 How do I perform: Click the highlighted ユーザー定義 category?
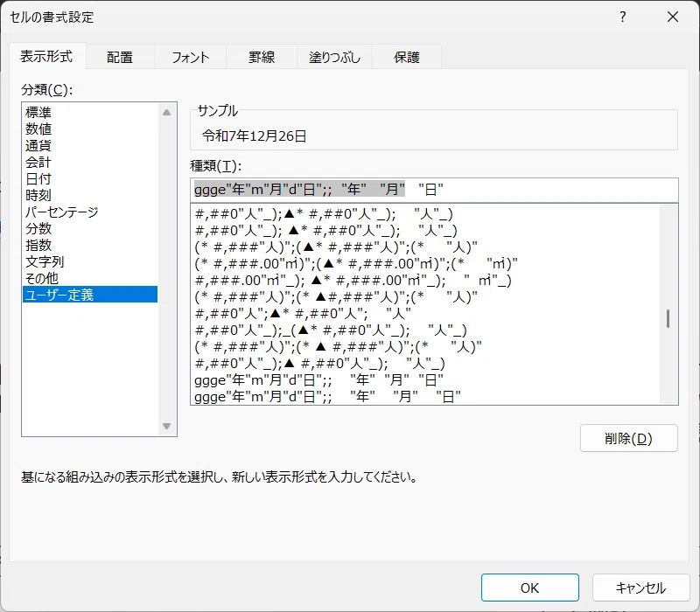(x=90, y=295)
